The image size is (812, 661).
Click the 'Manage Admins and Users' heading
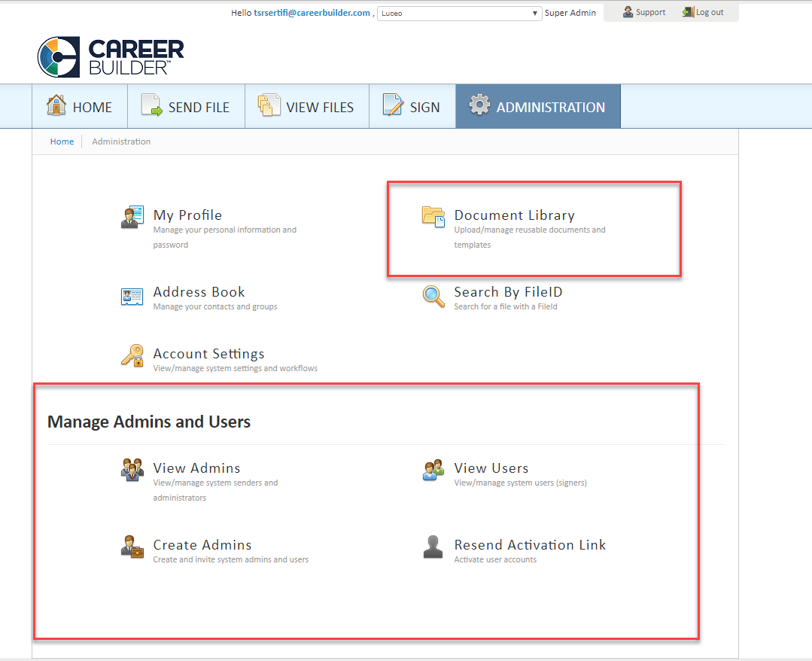[148, 422]
